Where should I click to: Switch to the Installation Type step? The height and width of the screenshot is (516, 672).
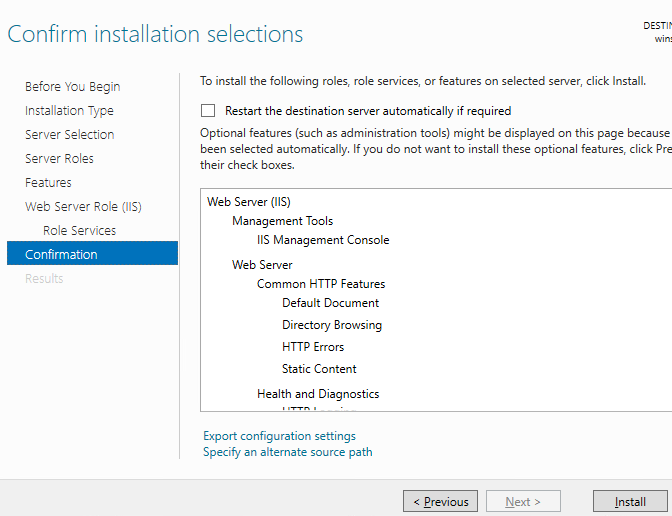pos(69,111)
